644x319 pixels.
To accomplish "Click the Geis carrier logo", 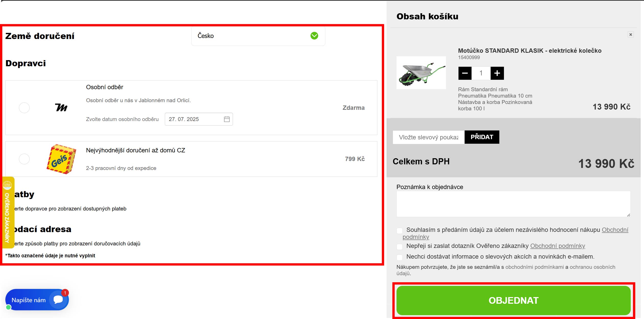I will point(61,159).
